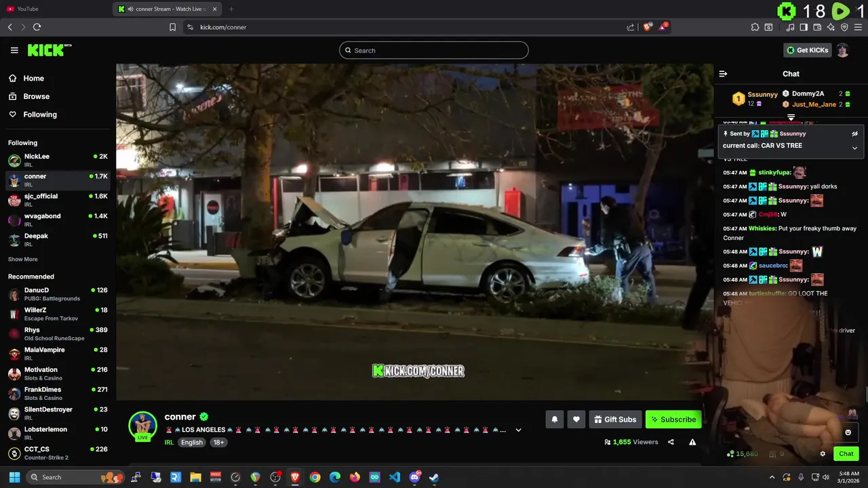868x488 pixels.
Task: Open recommended channel SilentDestroyer
Action: point(58,413)
